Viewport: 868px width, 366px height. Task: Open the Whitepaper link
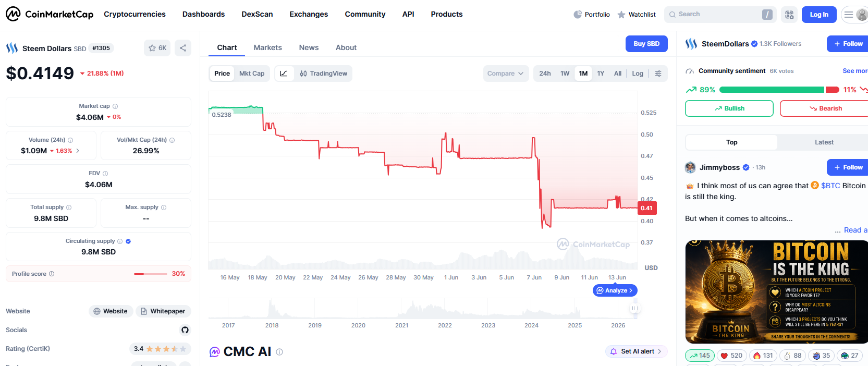coord(163,311)
